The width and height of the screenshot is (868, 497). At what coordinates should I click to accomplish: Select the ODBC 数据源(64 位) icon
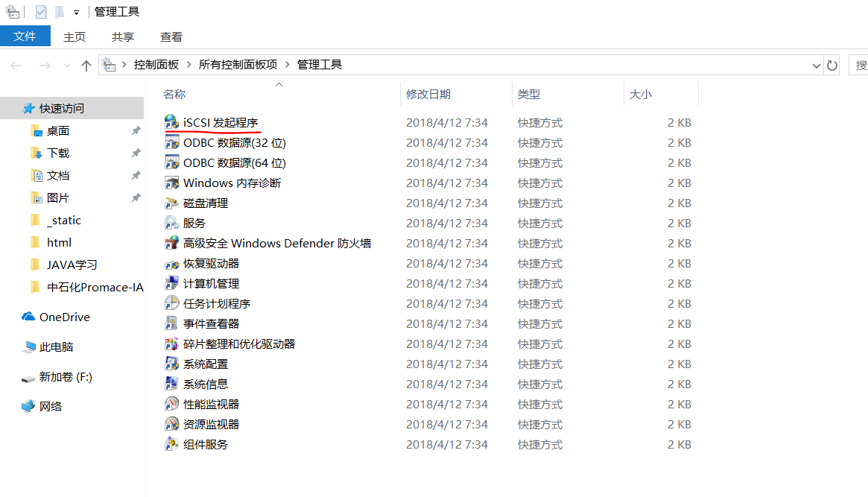(x=171, y=162)
